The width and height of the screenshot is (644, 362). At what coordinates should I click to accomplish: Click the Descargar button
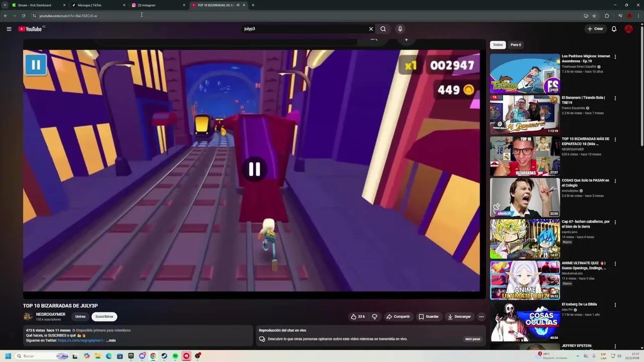tap(459, 317)
